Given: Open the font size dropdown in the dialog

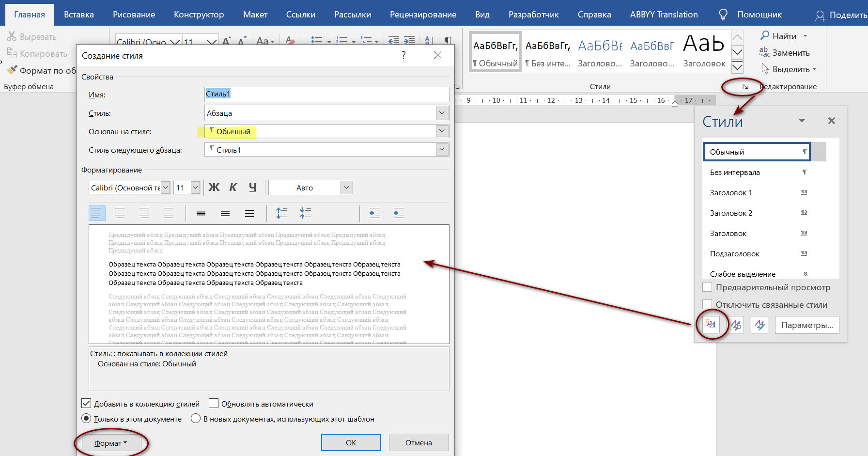Looking at the screenshot, I should pos(195,188).
